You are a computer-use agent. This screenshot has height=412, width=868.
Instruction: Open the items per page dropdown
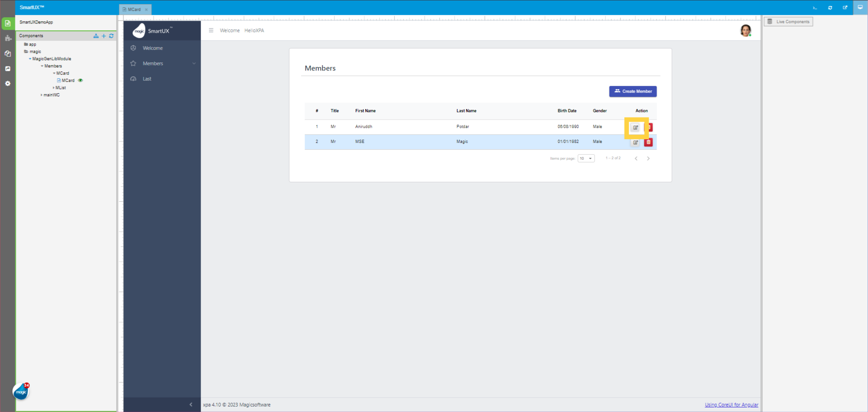586,158
